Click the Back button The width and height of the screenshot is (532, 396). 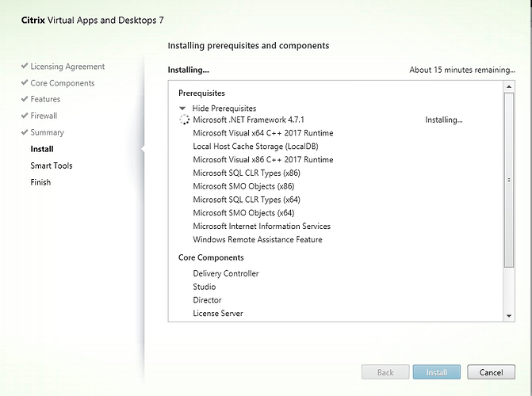click(x=385, y=372)
